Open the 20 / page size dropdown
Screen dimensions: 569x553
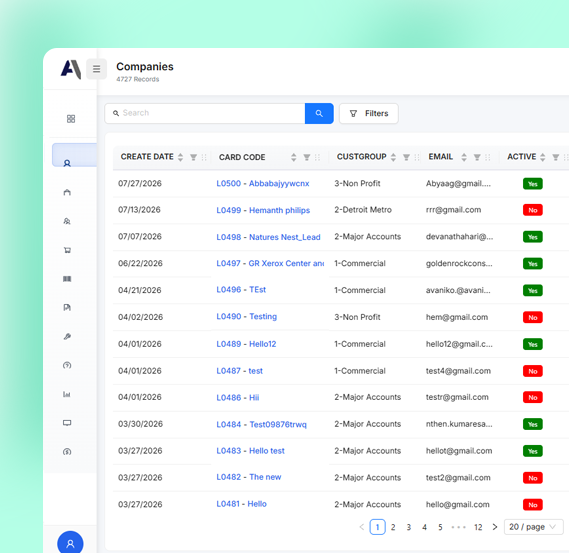533,527
